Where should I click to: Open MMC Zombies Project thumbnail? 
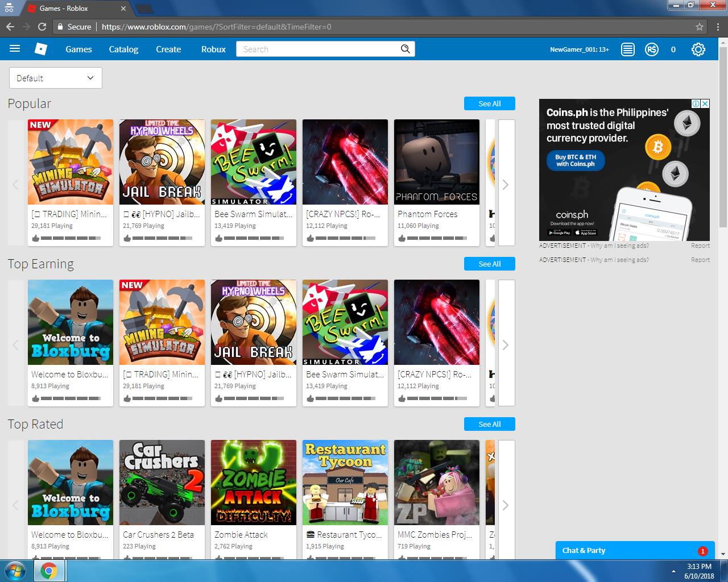tap(437, 483)
